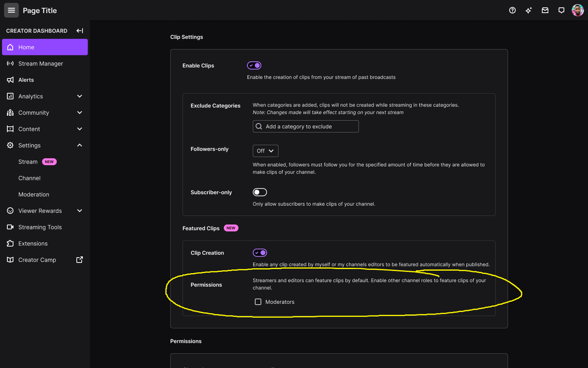Open the hamburger menu button
The width and height of the screenshot is (588, 368).
point(11,10)
